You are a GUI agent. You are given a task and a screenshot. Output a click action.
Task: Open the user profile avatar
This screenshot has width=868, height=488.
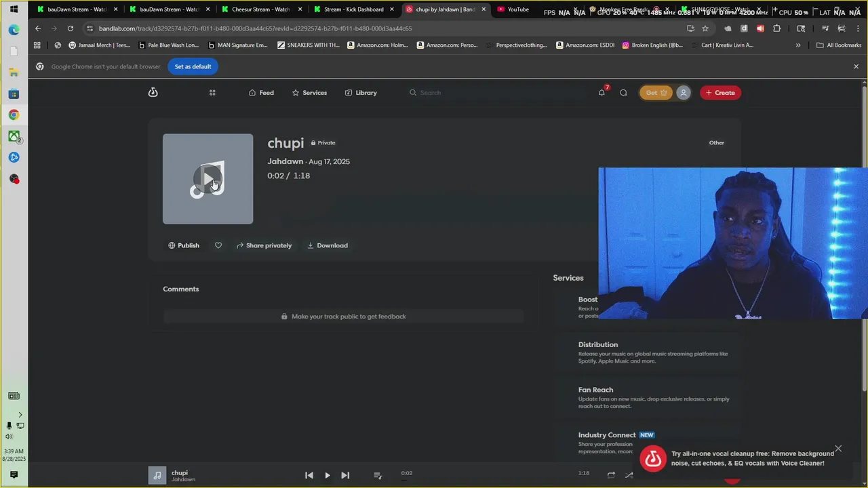click(684, 93)
